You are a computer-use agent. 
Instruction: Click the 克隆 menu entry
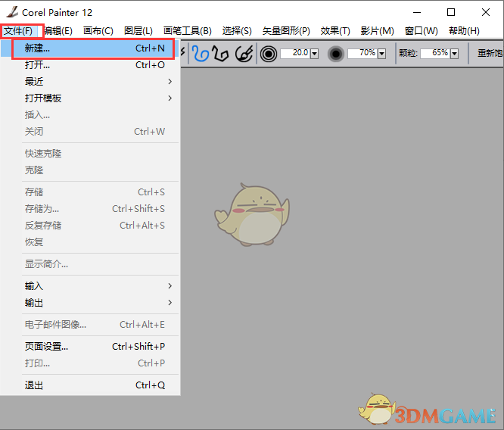point(90,170)
